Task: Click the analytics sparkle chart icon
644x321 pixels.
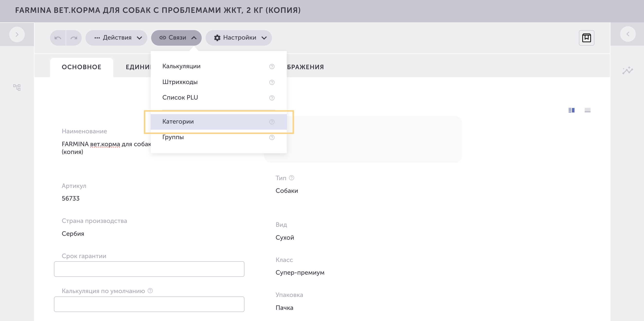Action: coord(627,70)
